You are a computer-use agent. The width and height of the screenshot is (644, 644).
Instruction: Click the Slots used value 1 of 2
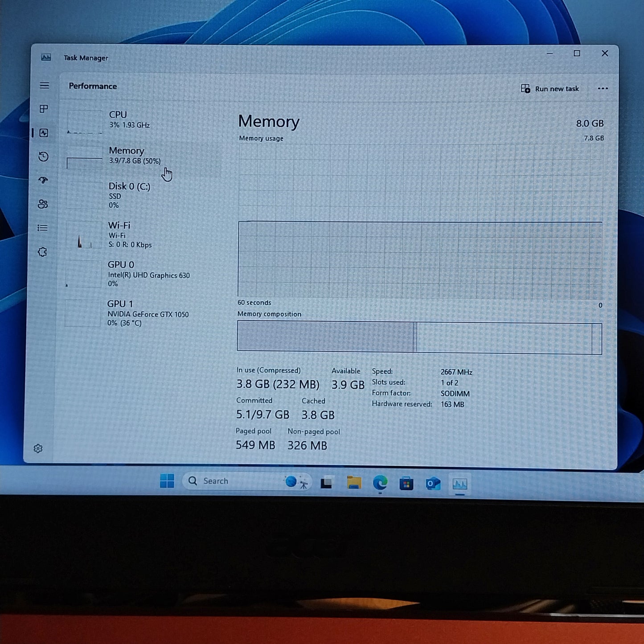tap(449, 383)
